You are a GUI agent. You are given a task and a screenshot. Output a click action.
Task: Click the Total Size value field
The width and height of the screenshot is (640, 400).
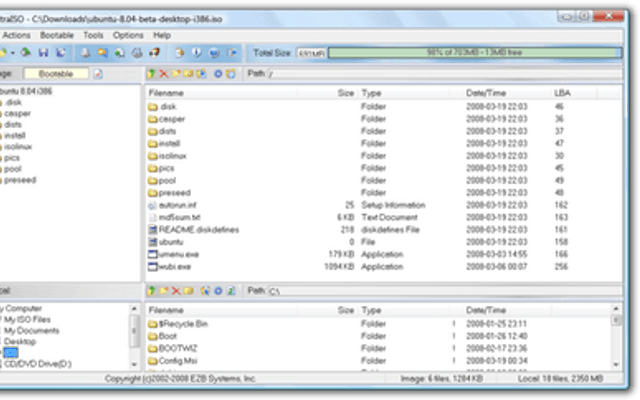(x=311, y=53)
